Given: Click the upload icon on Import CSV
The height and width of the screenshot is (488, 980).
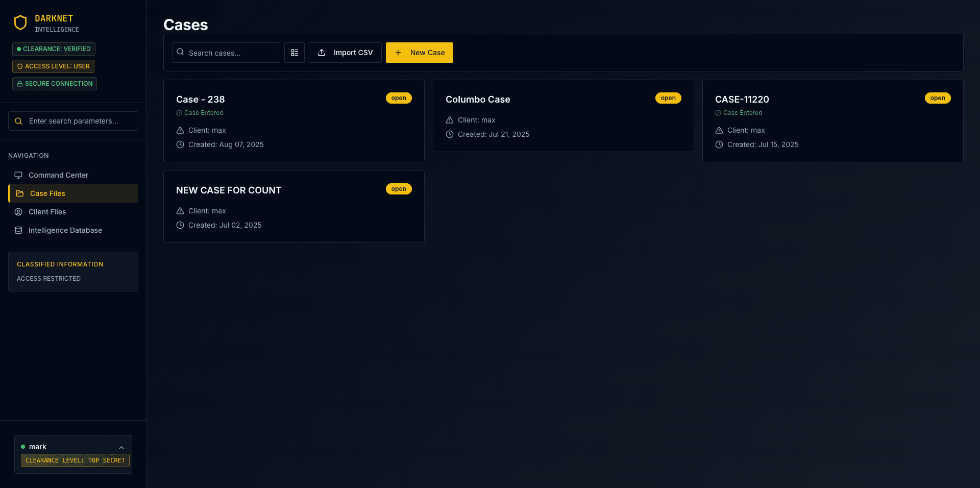Looking at the screenshot, I should coord(322,53).
